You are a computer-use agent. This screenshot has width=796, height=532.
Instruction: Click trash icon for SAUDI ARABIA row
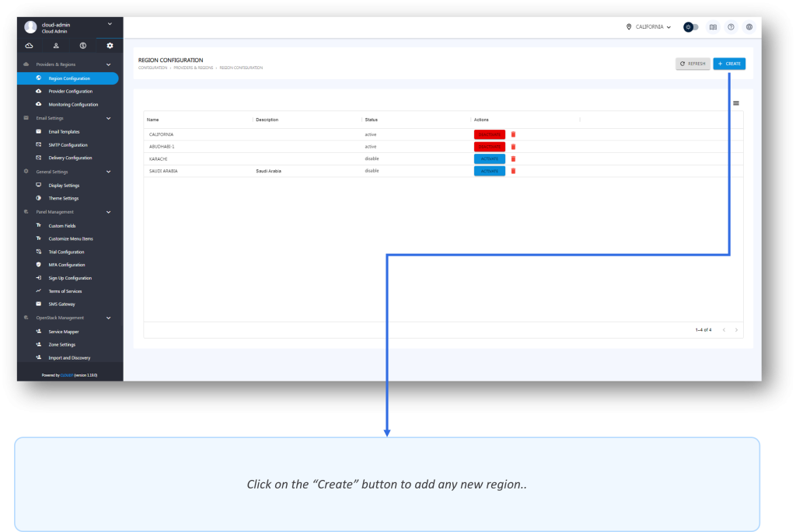(513, 171)
